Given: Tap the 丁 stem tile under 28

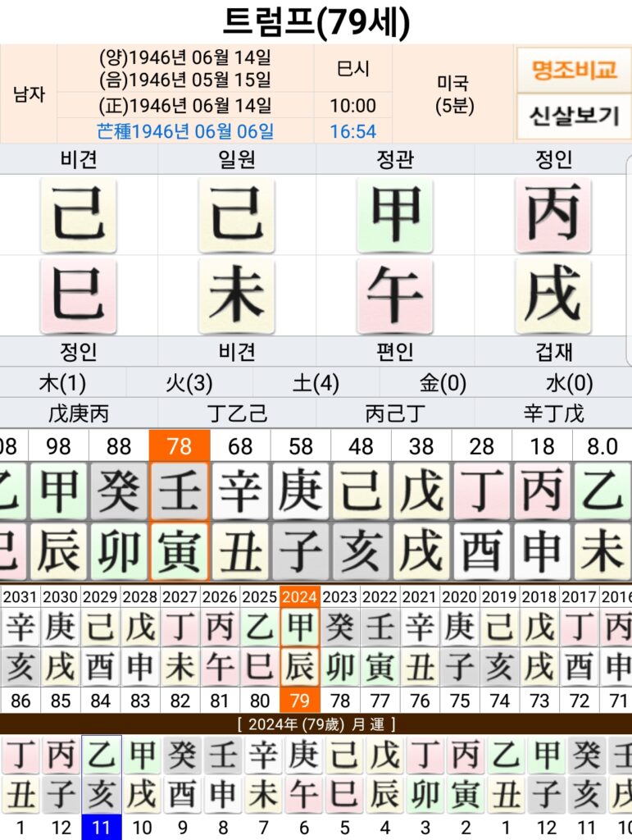Looking at the screenshot, I should pyautogui.click(x=482, y=491).
